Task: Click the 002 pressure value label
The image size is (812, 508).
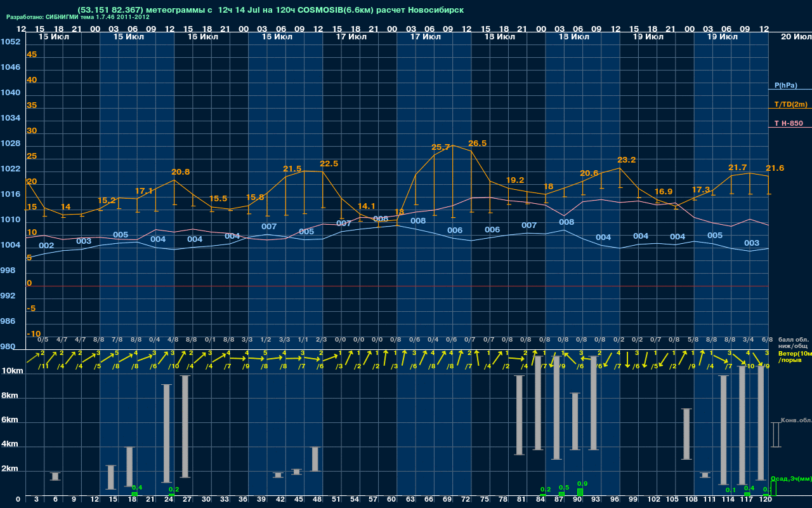Action: pos(46,245)
